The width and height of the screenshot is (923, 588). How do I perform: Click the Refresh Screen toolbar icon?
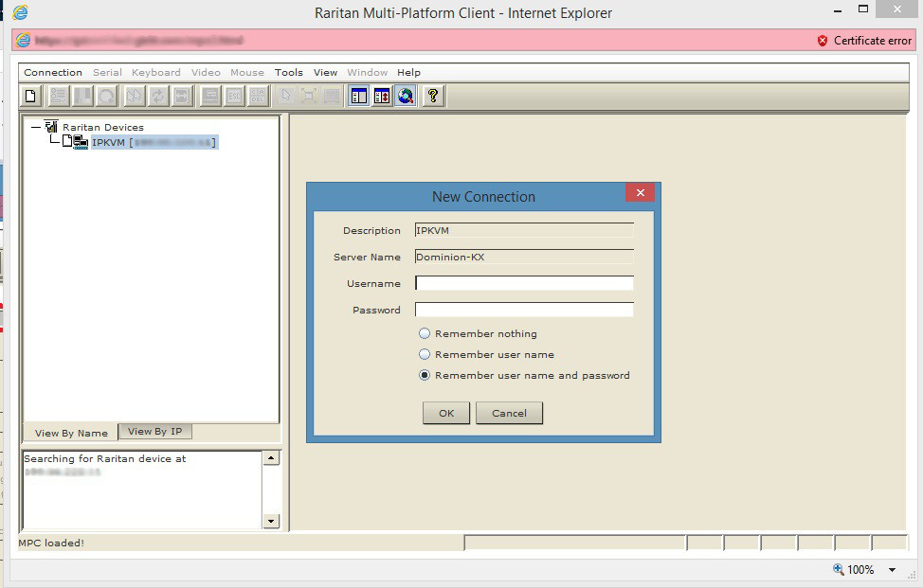157,96
